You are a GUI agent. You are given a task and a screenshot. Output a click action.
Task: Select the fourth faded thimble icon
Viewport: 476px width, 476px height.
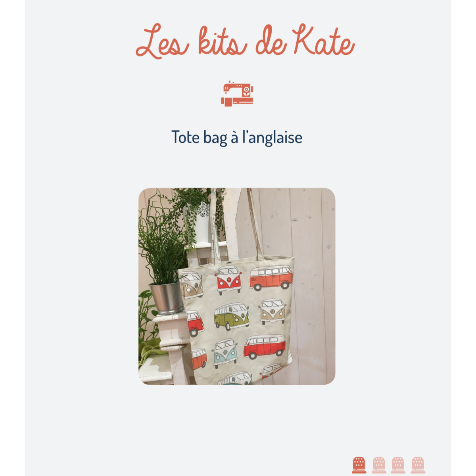[418, 465]
